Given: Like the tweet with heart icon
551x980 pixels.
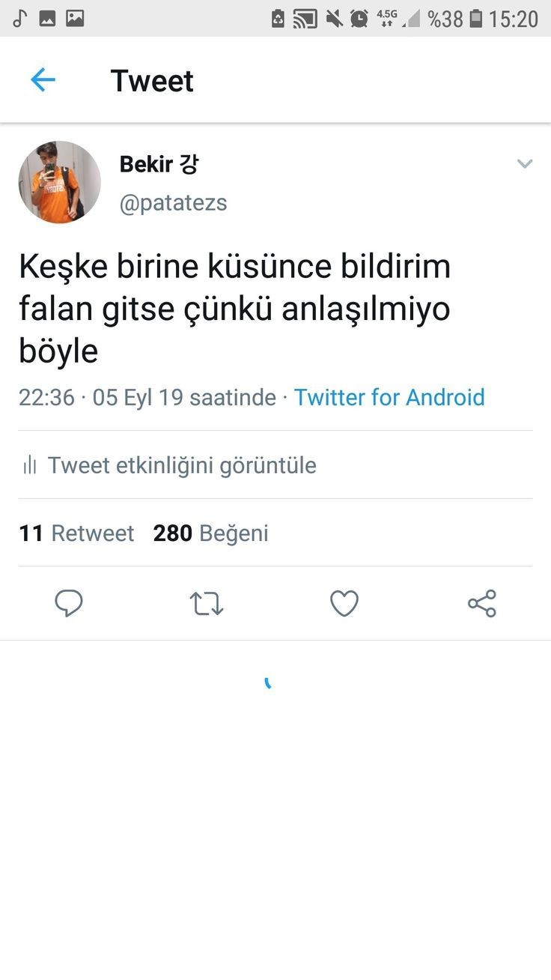Looking at the screenshot, I should (x=344, y=603).
